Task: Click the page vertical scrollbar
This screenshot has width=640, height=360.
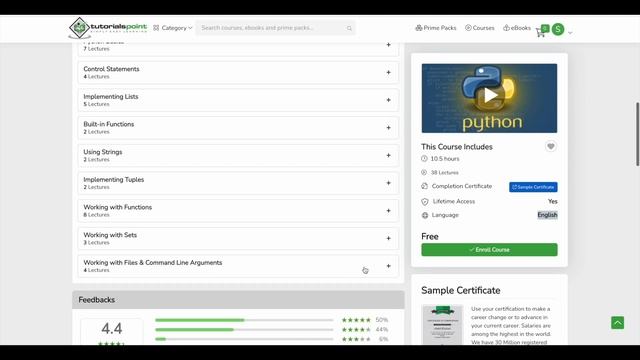Action: coord(637,134)
